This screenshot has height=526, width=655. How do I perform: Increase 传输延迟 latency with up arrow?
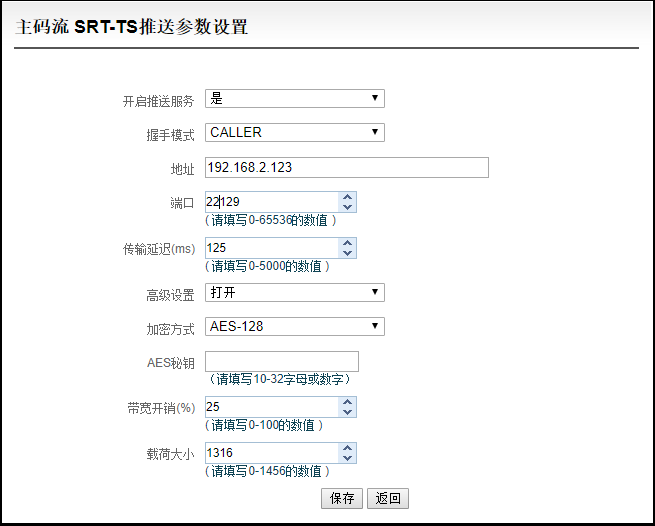tap(347, 243)
